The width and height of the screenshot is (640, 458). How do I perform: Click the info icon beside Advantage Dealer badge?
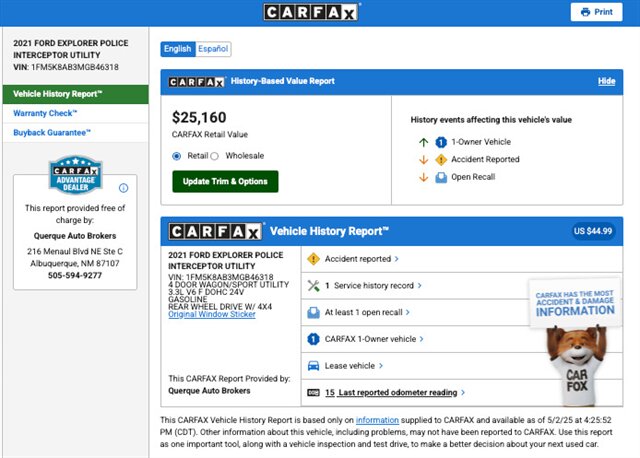tap(124, 188)
